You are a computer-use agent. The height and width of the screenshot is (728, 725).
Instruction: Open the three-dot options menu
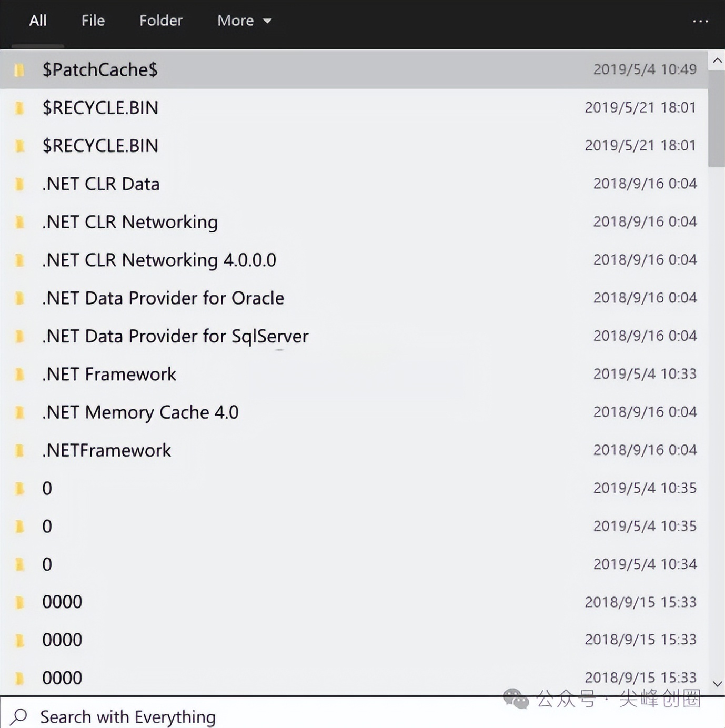coord(700,21)
